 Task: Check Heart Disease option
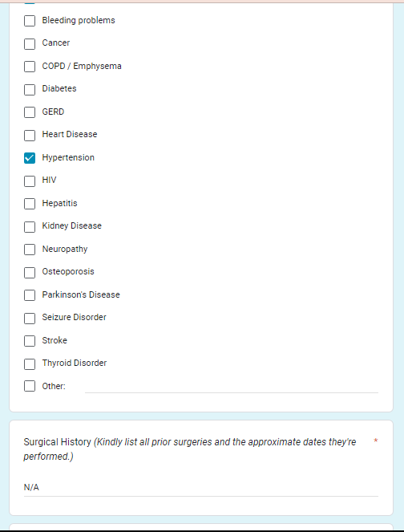(30, 136)
